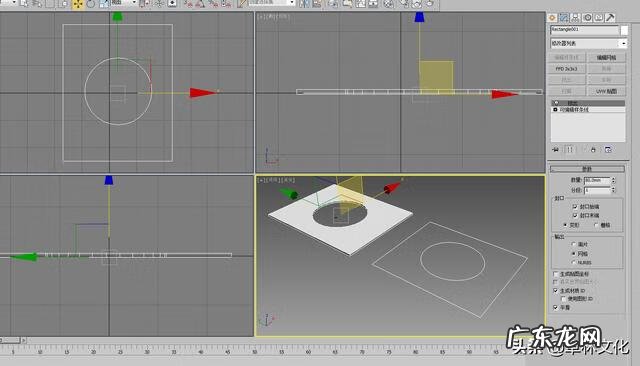Open the reference coordinate system dropdown in toolbar
The width and height of the screenshot is (640, 366).
[x=124, y=2]
